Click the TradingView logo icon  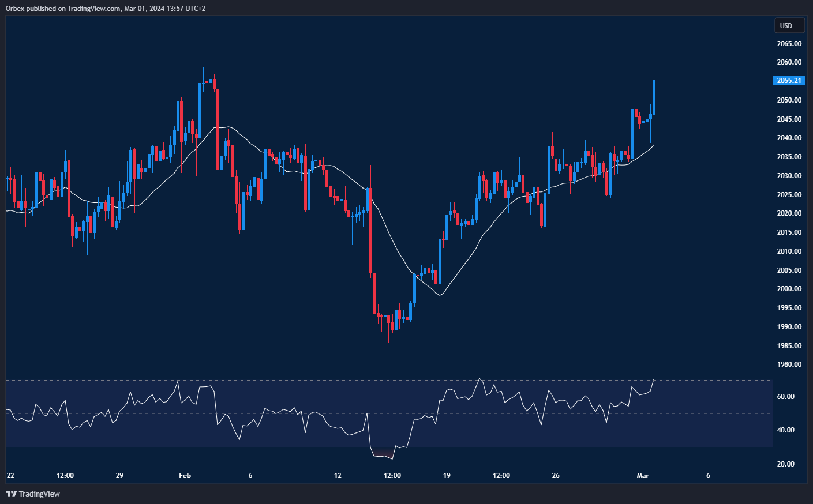click(11, 494)
